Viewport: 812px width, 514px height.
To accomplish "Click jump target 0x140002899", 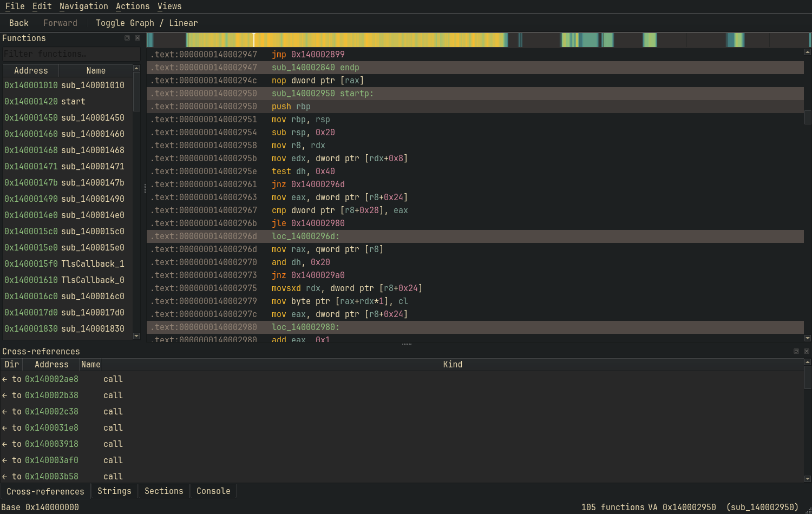I will [x=318, y=55].
